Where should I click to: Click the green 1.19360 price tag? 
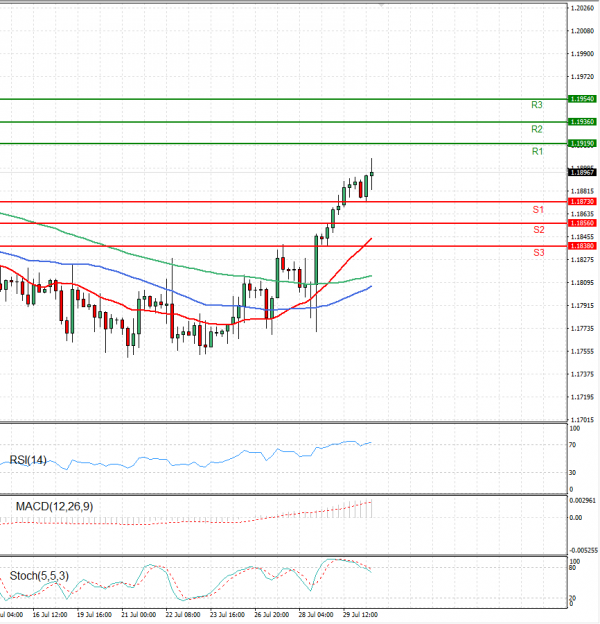582,121
